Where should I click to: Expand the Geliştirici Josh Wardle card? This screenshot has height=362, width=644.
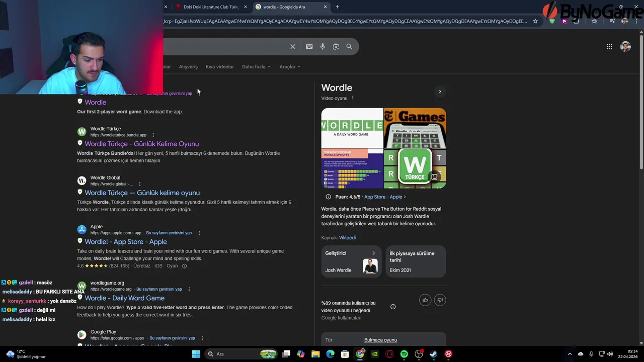[351, 261]
